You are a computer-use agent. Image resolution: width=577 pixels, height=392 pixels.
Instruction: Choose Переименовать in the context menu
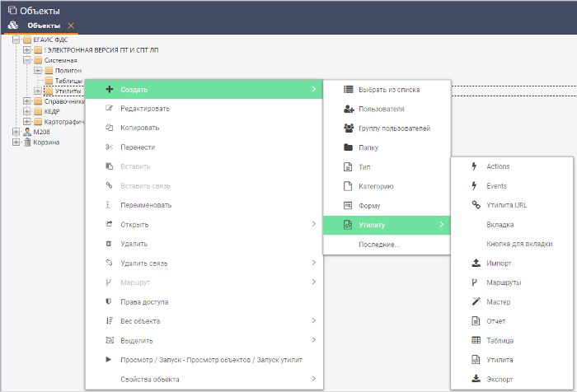(146, 205)
